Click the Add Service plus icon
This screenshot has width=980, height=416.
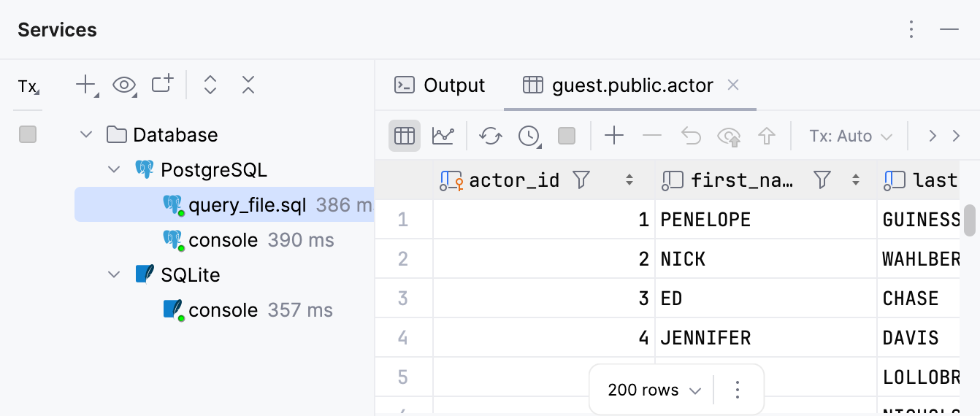87,85
